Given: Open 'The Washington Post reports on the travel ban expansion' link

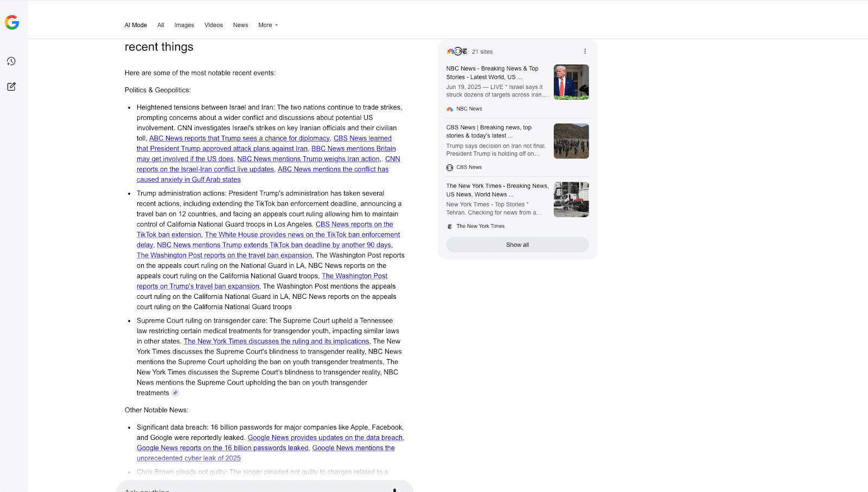Looking at the screenshot, I should (224, 255).
